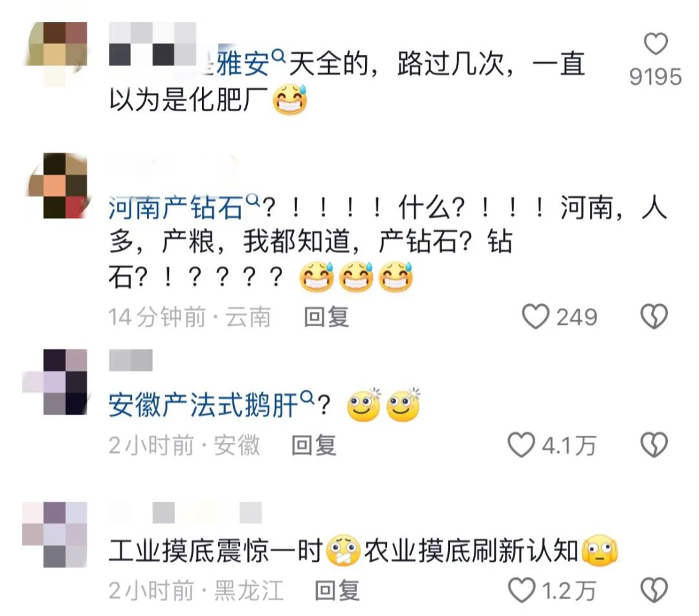Tap the search icon after 安徽产法式鹅肝
The width and height of the screenshot is (699, 616).
[307, 397]
